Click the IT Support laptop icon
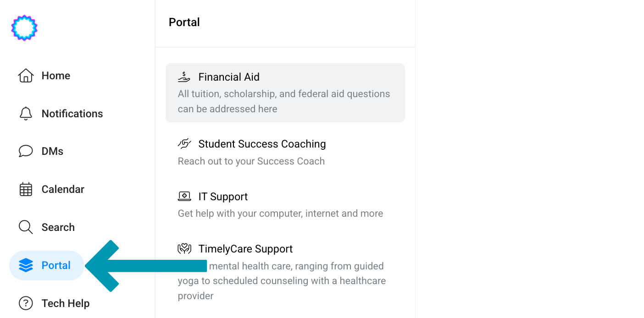Image resolution: width=644 pixels, height=318 pixels. tap(184, 197)
